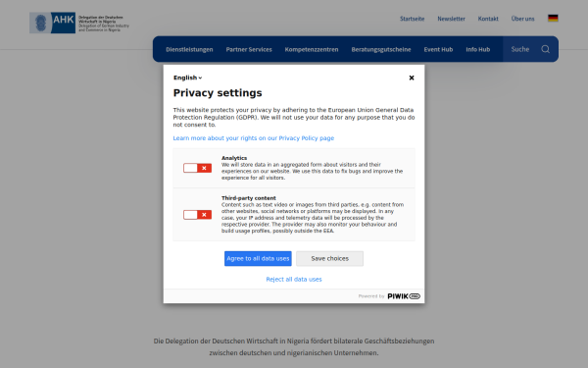Image resolution: width=588 pixels, height=368 pixels.
Task: Click the Piwik PRO logo
Action: pyautogui.click(x=404, y=296)
